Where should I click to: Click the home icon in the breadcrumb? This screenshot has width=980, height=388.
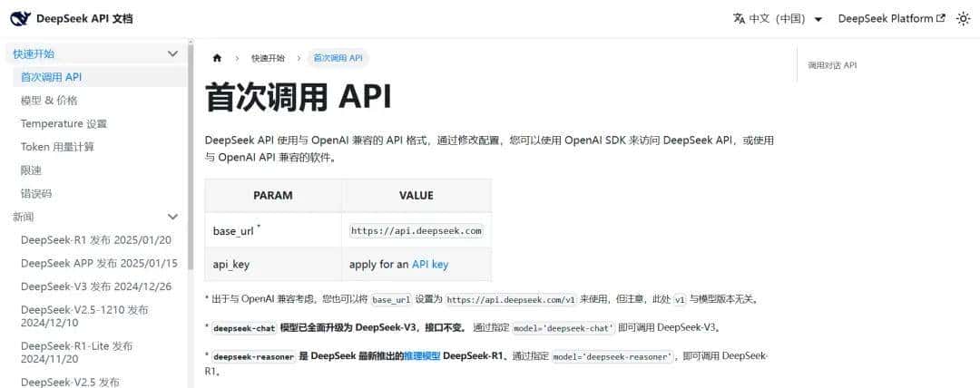(x=217, y=58)
